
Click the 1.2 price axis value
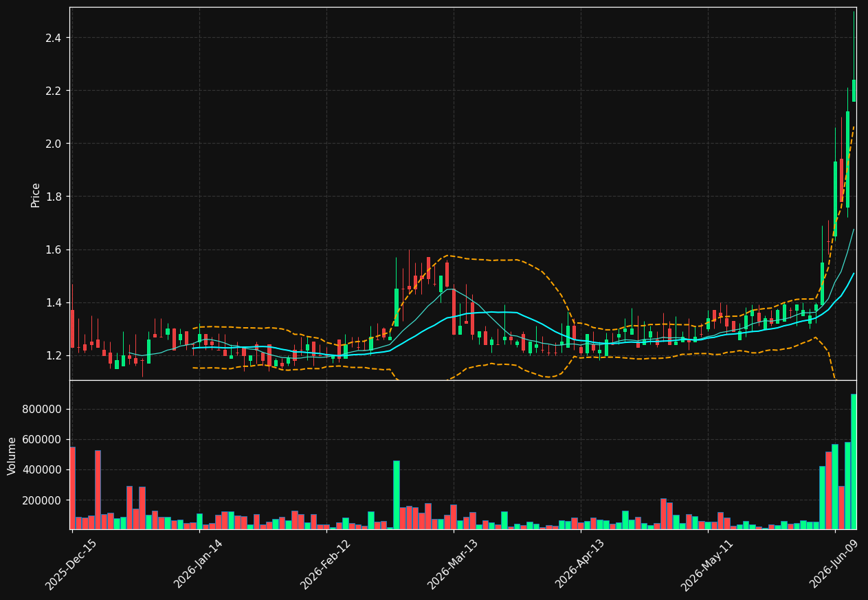(x=54, y=355)
